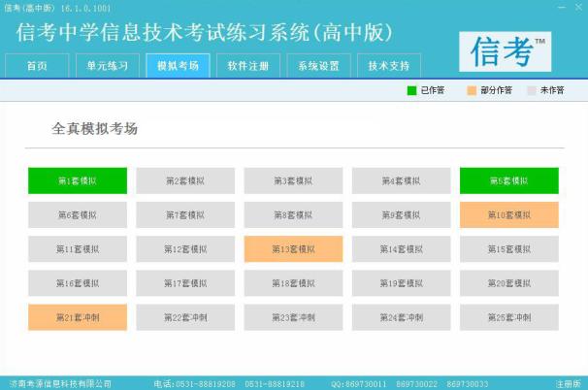Choose the 第8套模拟 exam
Viewport: 588px width, 390px height.
pyautogui.click(x=293, y=214)
